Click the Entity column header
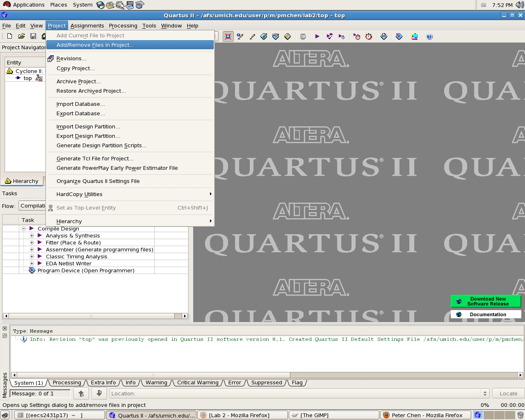The width and height of the screenshot is (525, 420). [25, 63]
